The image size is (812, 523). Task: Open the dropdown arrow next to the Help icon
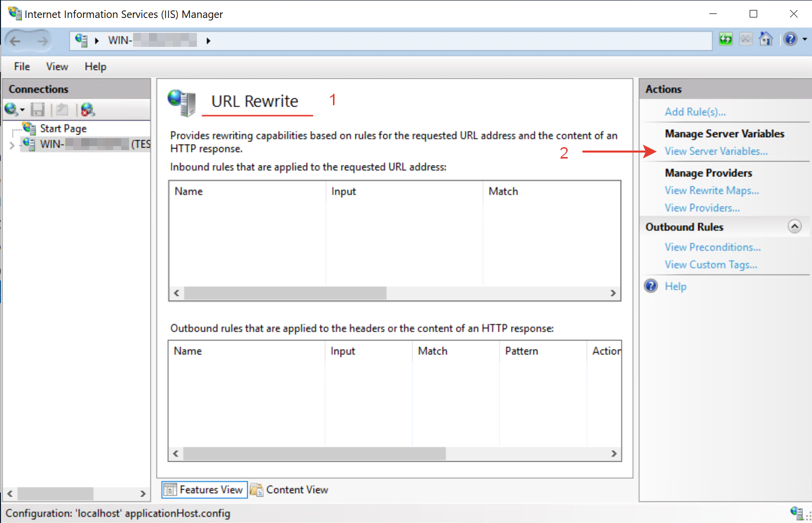805,39
